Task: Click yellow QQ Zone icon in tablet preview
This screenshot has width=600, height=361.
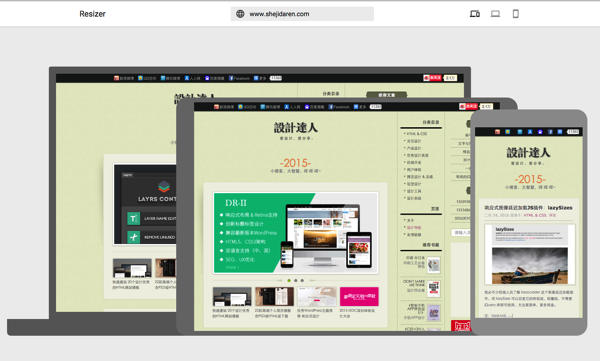Action: pyautogui.click(x=240, y=107)
